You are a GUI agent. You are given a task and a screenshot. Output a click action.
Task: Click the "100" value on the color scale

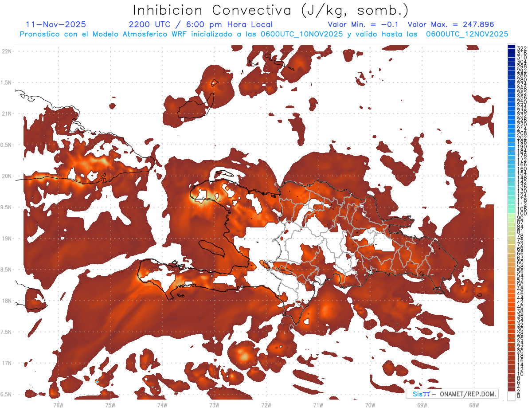coord(521,214)
